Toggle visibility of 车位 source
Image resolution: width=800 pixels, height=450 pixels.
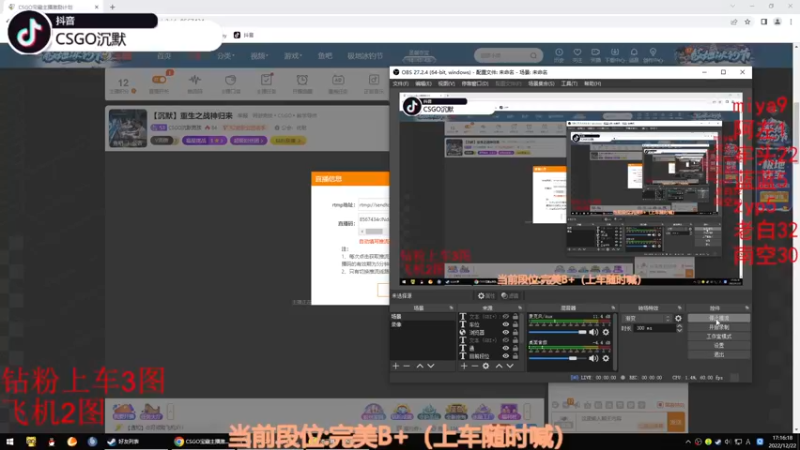506,324
